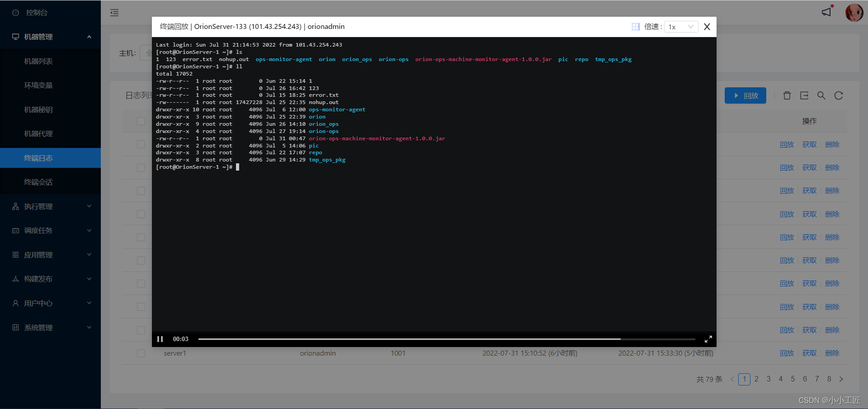Open the search icon to filter terminal logs
This screenshot has height=409, width=868.
coord(821,95)
